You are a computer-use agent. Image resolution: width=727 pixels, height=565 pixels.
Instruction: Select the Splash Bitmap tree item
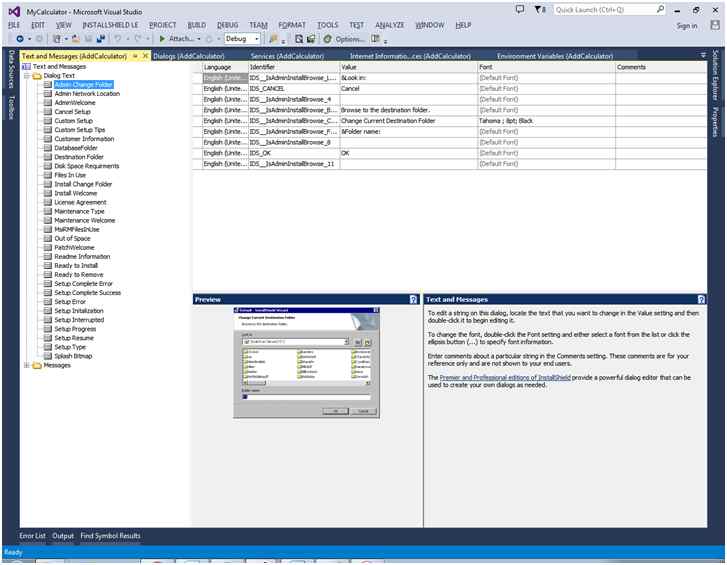[73, 356]
